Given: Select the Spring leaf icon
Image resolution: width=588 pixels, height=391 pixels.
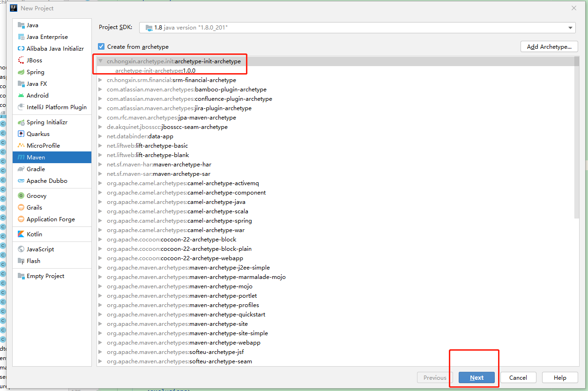Looking at the screenshot, I should [21, 72].
